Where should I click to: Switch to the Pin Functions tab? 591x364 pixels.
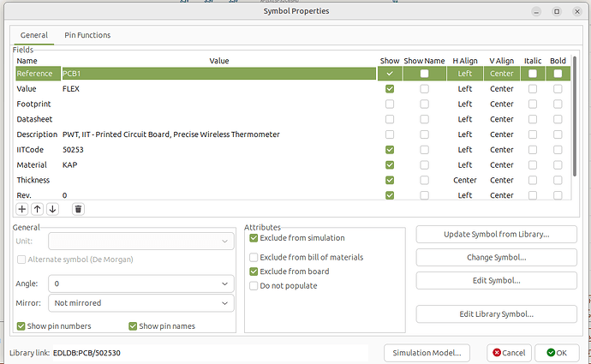tap(87, 35)
